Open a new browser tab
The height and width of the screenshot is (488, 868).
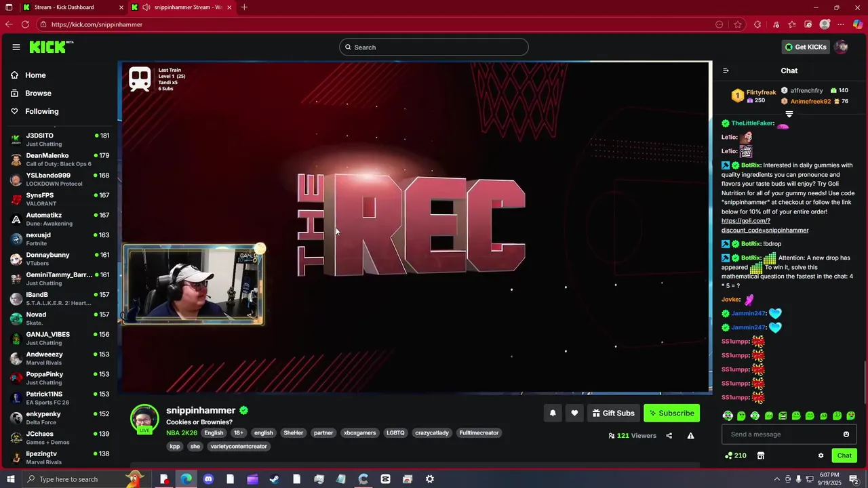244,7
